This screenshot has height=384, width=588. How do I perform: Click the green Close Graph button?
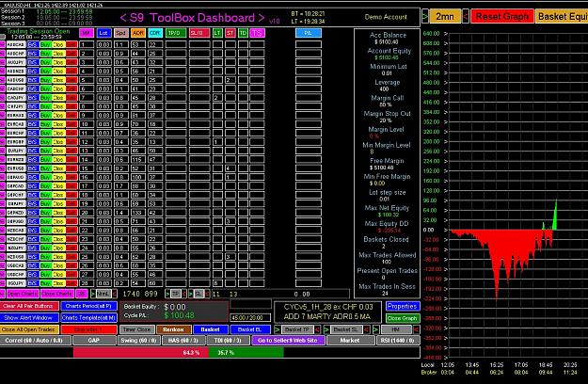[x=402, y=318]
